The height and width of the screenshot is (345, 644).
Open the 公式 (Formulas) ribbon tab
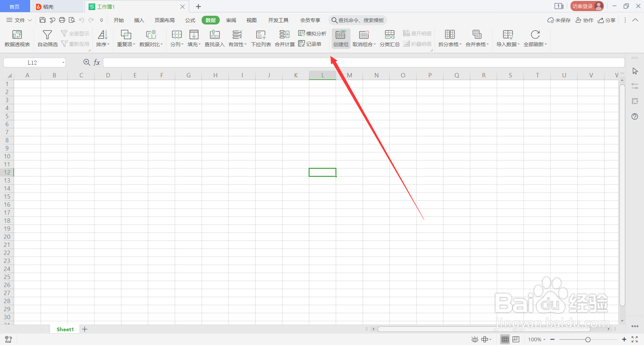coord(190,20)
